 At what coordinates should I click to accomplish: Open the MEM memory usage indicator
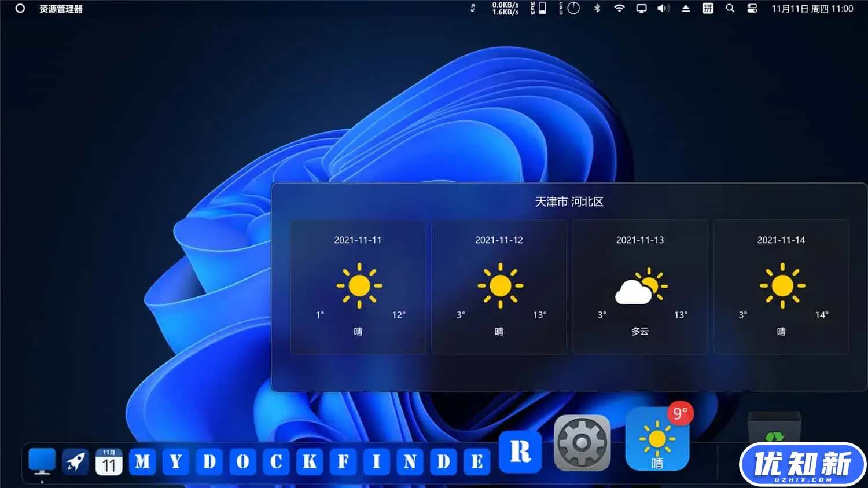coord(538,8)
